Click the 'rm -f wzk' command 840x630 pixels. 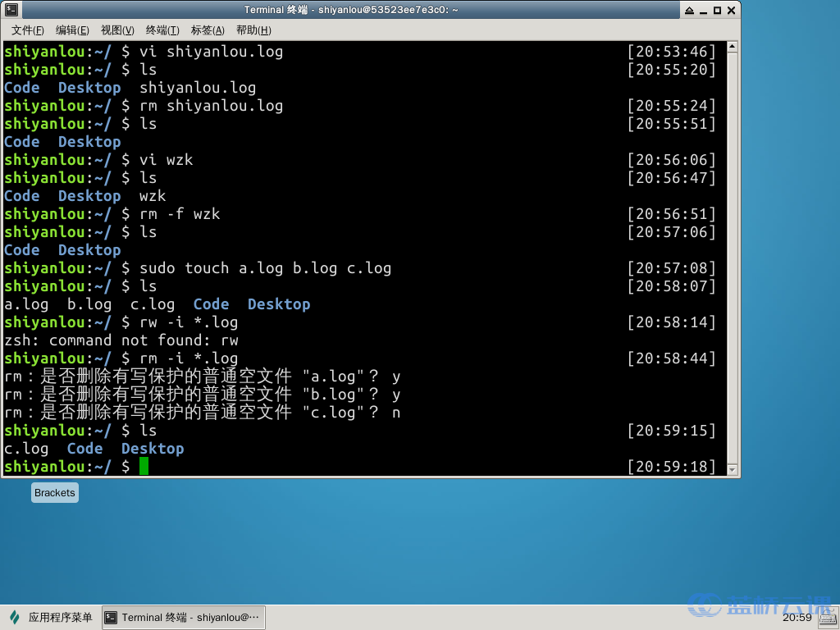(180, 214)
